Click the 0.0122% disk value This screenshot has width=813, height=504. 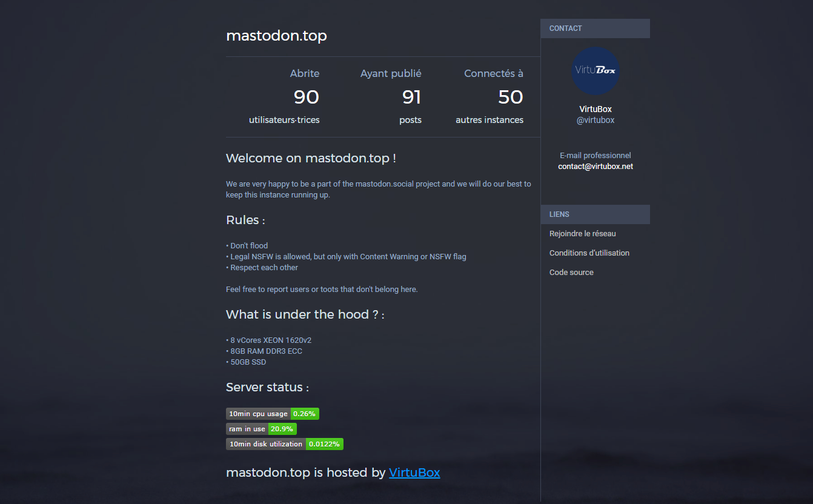[324, 444]
